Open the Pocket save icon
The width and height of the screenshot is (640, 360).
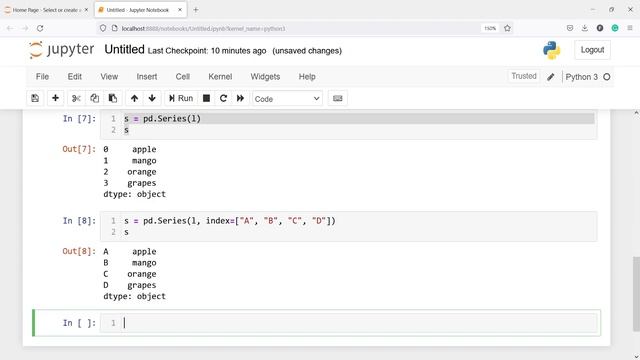pyautogui.click(x=570, y=28)
